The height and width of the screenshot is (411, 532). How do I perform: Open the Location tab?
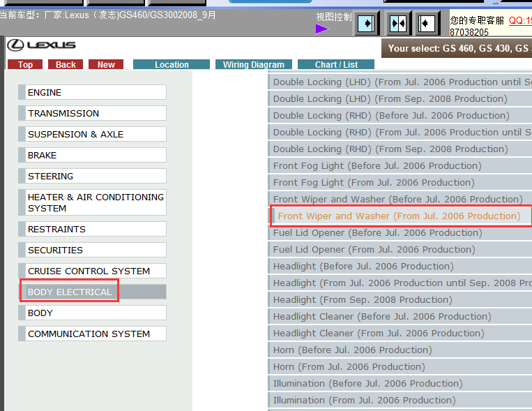(x=172, y=64)
